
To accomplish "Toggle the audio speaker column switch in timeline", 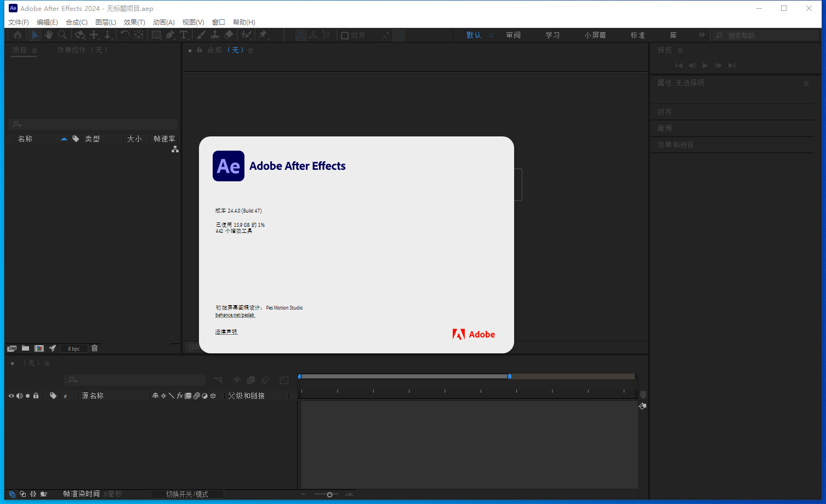I will click(19, 396).
